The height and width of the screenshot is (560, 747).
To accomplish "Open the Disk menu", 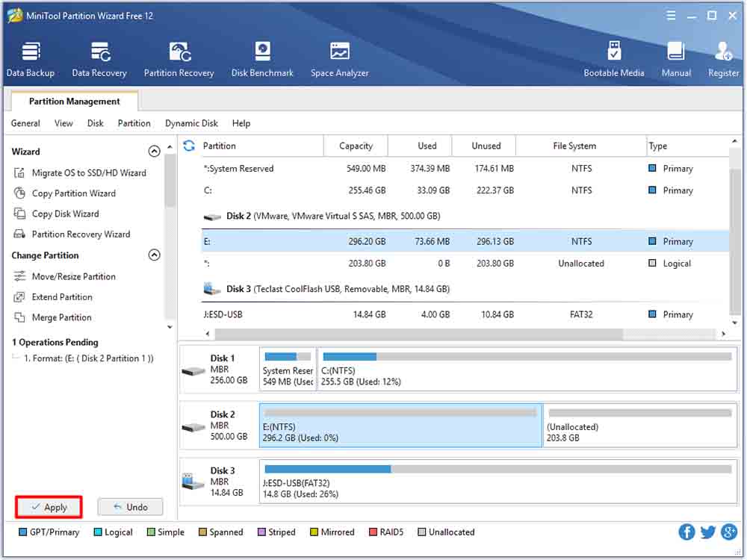I will pos(96,123).
